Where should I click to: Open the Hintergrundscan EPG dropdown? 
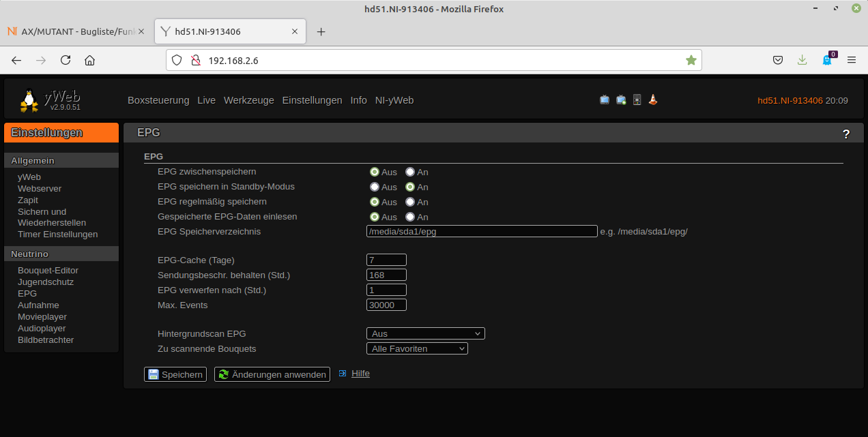pyautogui.click(x=425, y=334)
